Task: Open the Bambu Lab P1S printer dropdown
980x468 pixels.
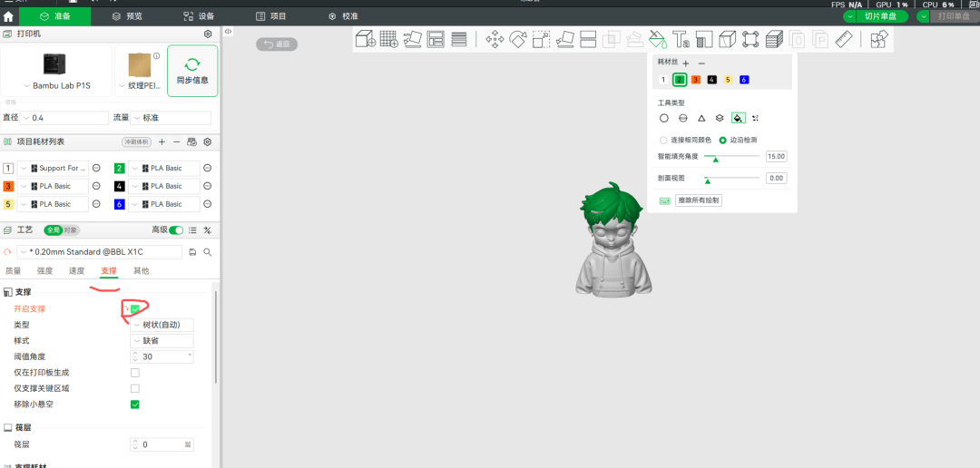Action: point(57,85)
